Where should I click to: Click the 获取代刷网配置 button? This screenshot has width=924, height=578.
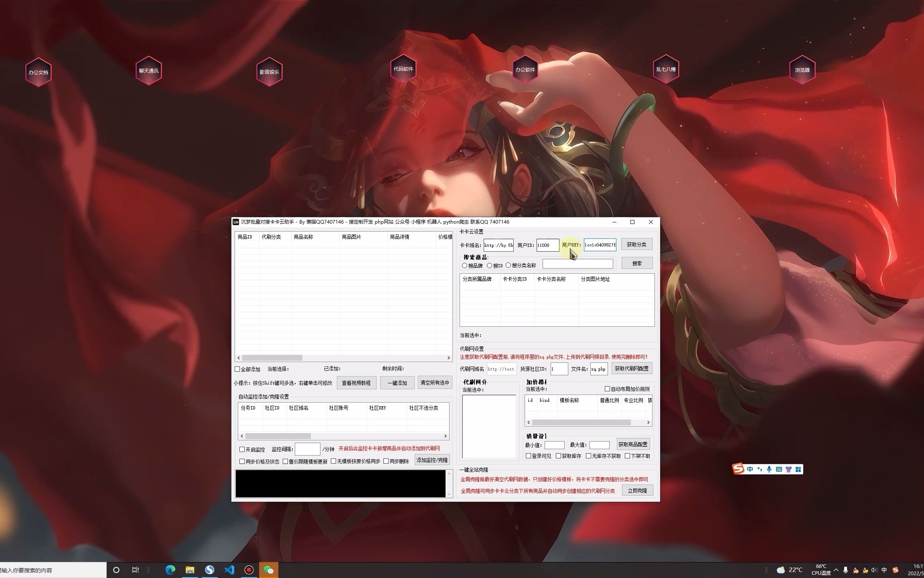click(632, 368)
